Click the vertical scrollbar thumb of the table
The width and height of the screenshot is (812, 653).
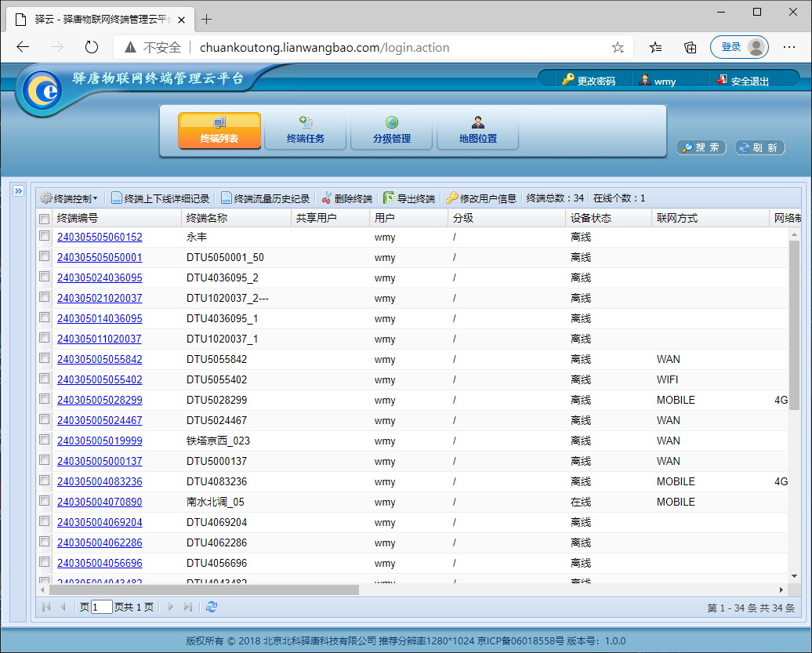pos(794,325)
